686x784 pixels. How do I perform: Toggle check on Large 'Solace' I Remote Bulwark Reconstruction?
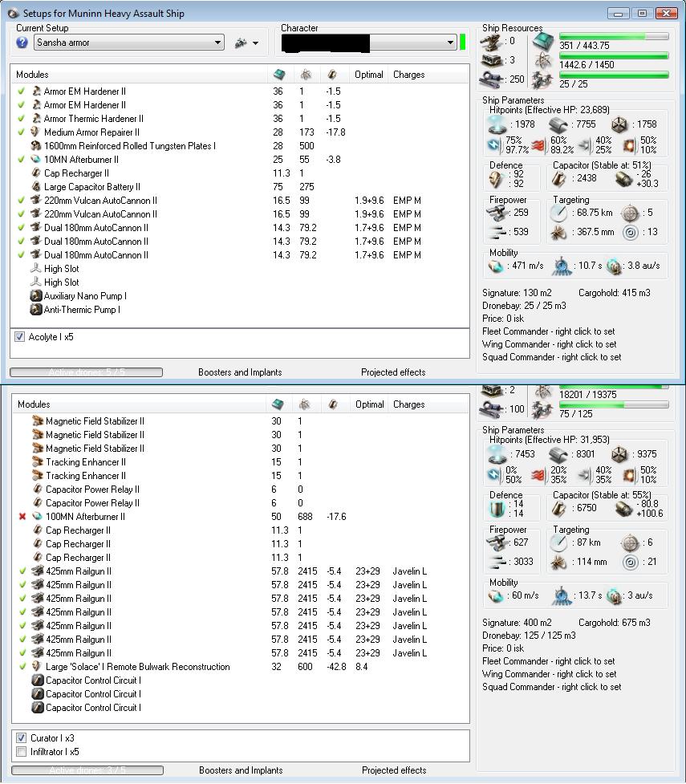coord(22,667)
